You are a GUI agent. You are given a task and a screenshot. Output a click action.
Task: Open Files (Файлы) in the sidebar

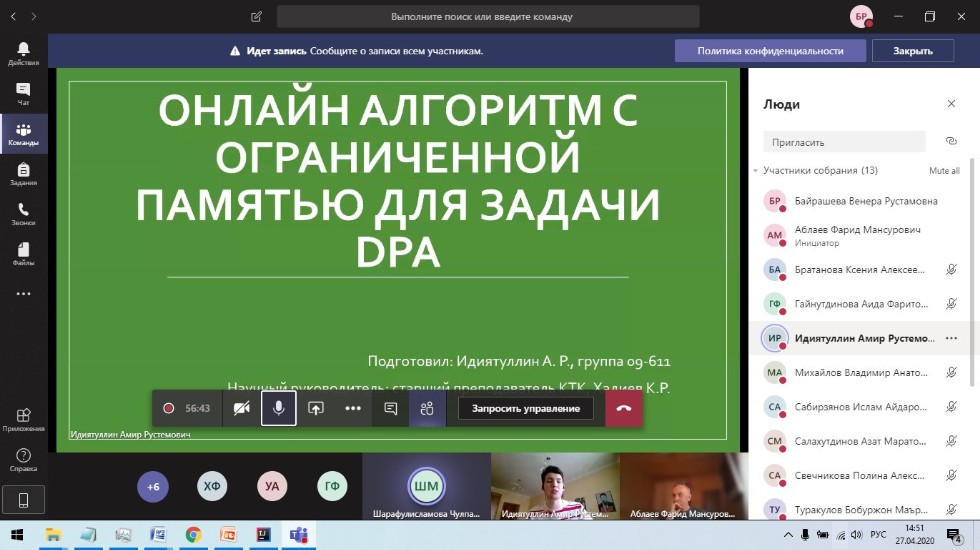[23, 253]
